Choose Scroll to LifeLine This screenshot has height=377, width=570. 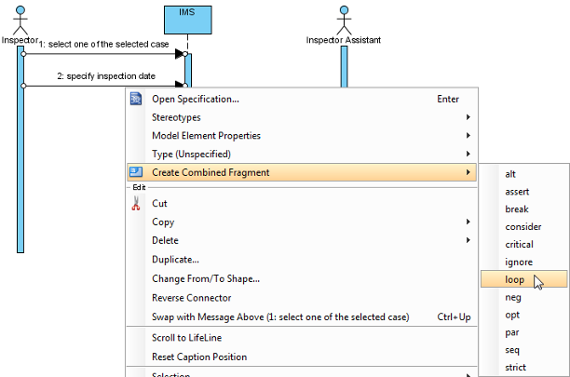click(302, 338)
